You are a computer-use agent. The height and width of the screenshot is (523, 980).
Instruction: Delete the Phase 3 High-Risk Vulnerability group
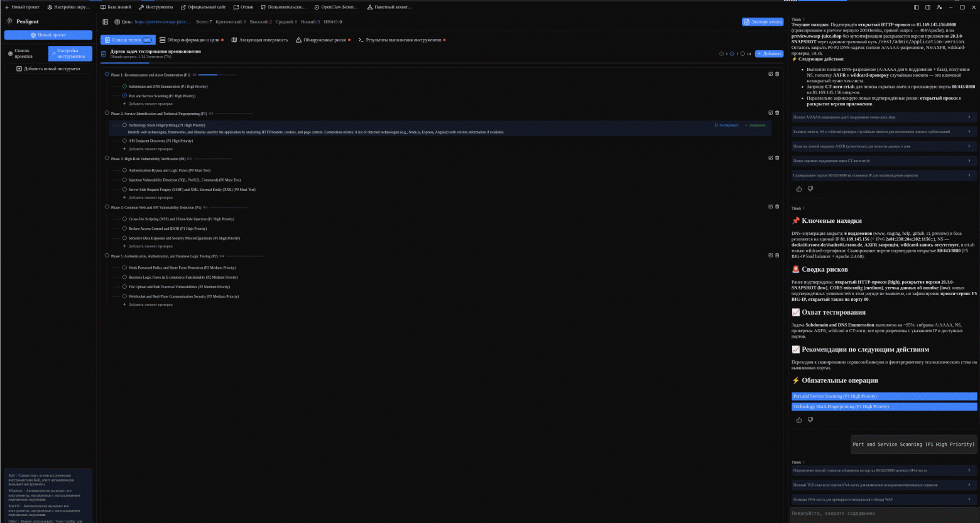[777, 158]
